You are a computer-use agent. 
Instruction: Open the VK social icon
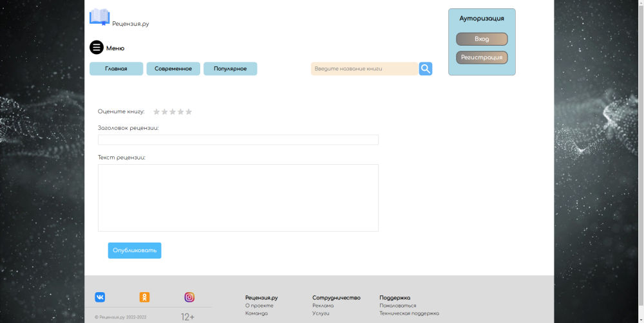(100, 297)
